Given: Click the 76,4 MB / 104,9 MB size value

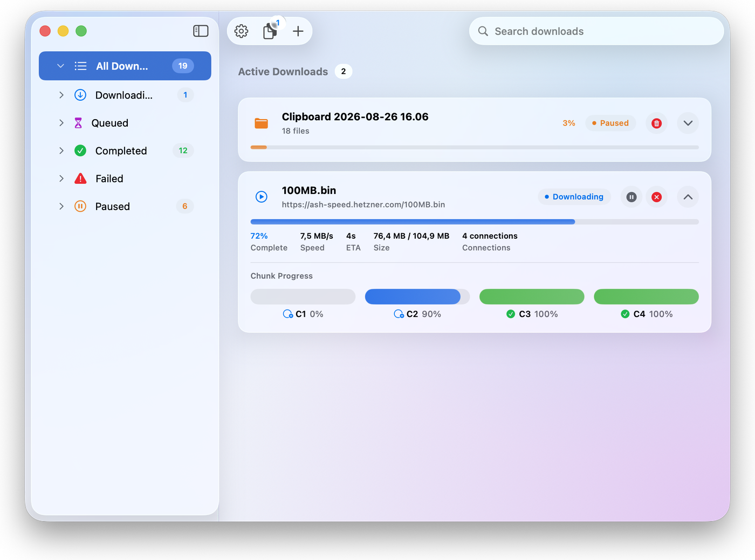Looking at the screenshot, I should [411, 236].
